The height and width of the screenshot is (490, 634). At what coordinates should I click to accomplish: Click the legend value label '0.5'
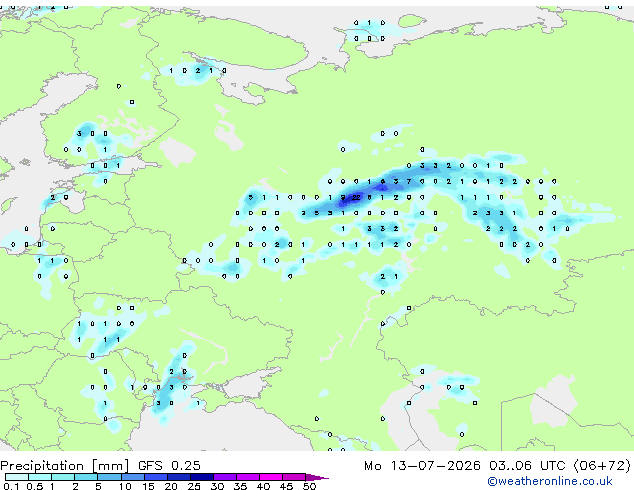[x=35, y=486]
